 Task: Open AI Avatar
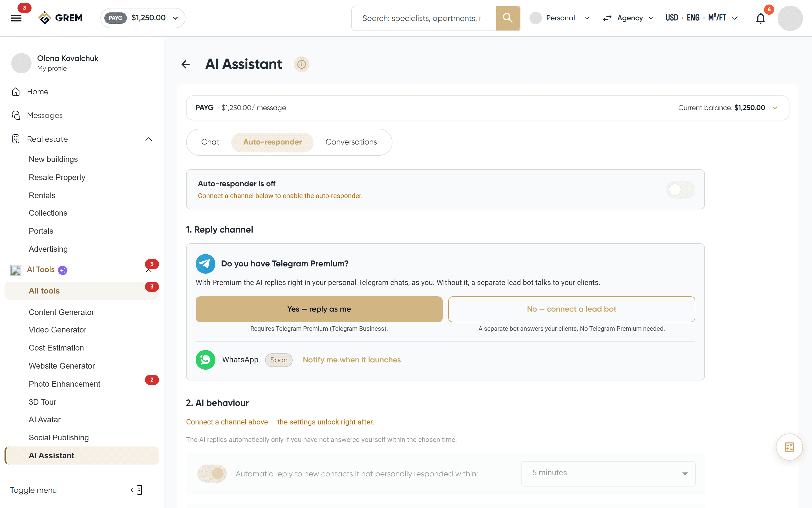[45, 420]
